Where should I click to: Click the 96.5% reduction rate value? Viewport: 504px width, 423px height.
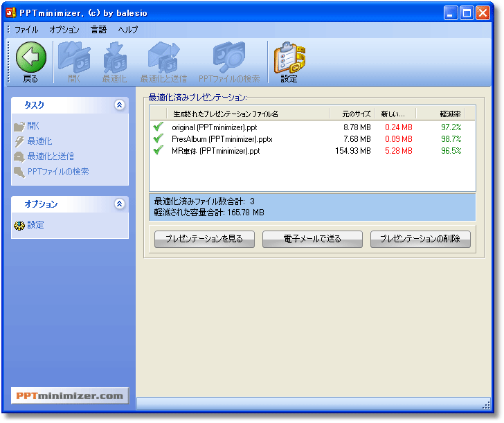coord(451,151)
